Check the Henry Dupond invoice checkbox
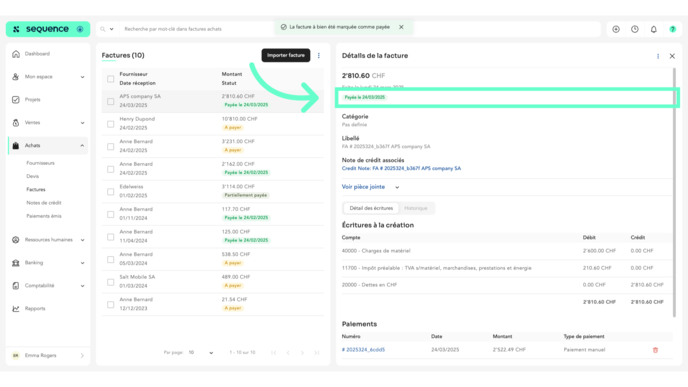 pos(111,124)
